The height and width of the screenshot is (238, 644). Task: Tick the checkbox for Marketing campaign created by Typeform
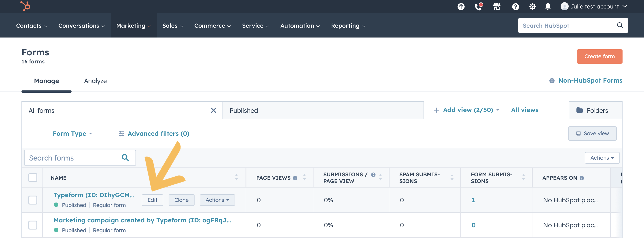tap(33, 225)
